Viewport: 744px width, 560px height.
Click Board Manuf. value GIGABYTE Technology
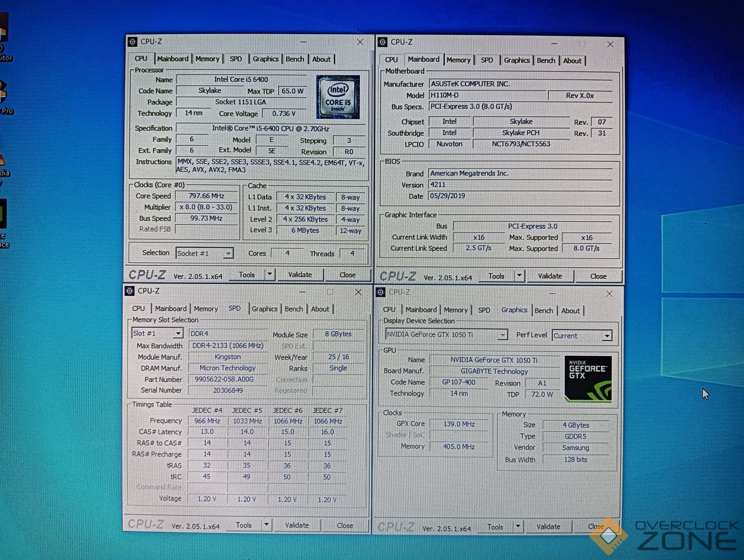click(x=494, y=371)
